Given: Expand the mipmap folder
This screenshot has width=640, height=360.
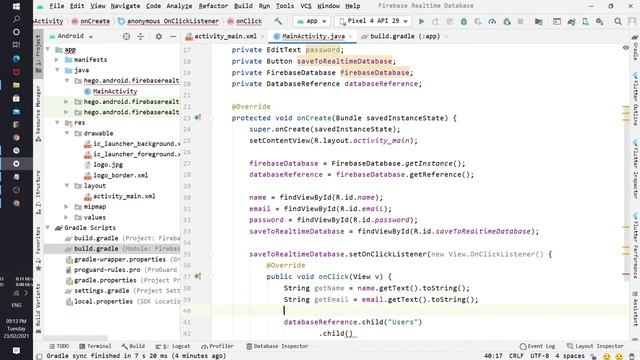Looking at the screenshot, I should [x=67, y=207].
